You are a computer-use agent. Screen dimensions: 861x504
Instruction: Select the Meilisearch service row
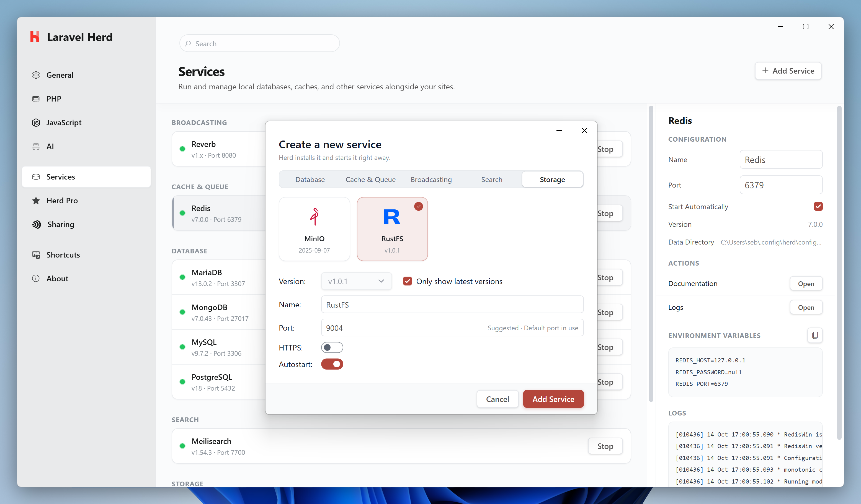[401, 446]
